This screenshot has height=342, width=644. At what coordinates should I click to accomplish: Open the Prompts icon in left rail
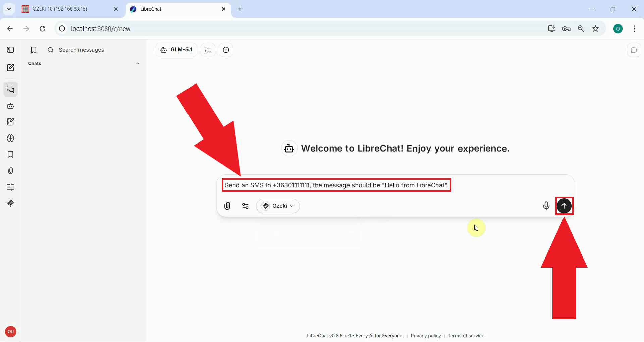tap(10, 122)
